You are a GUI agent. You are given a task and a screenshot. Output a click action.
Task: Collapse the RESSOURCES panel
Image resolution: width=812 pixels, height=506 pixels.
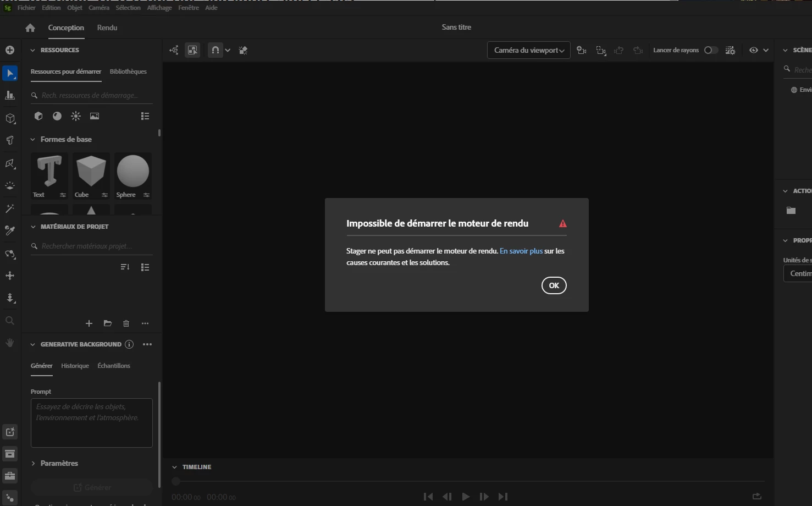[32, 50]
